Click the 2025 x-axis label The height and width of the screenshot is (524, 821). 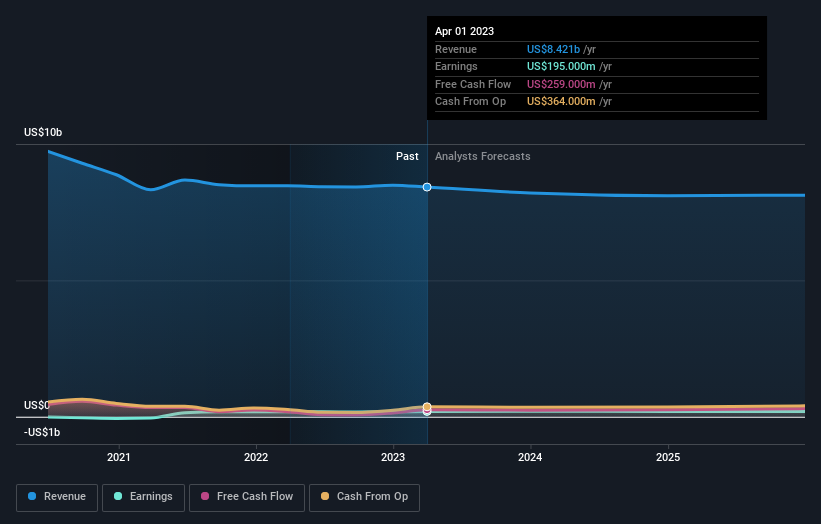pos(668,457)
